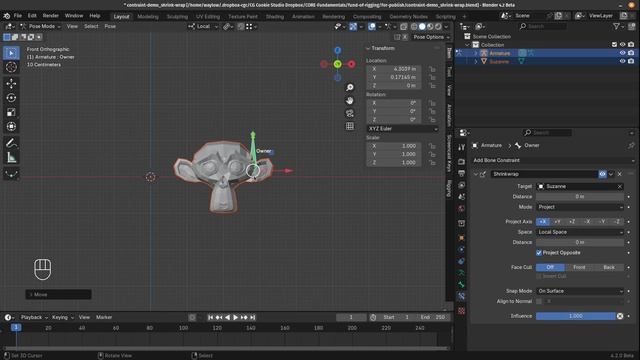Activate the Move tool

[11, 84]
